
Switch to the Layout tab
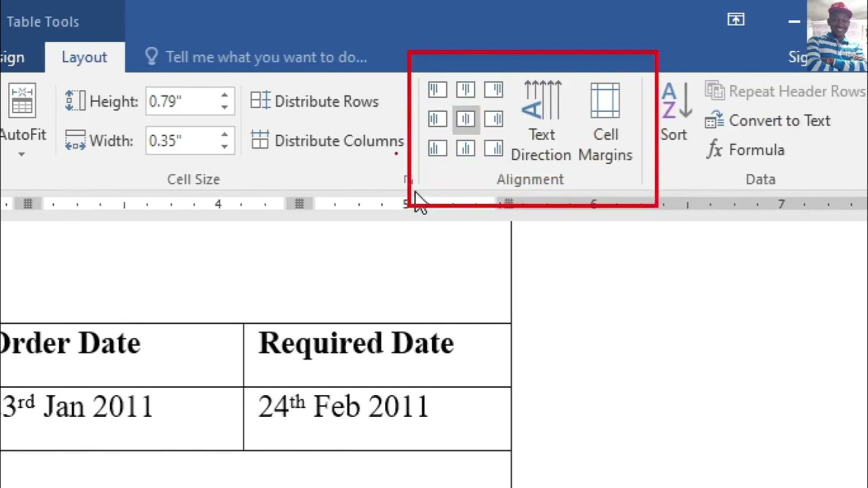[x=85, y=58]
